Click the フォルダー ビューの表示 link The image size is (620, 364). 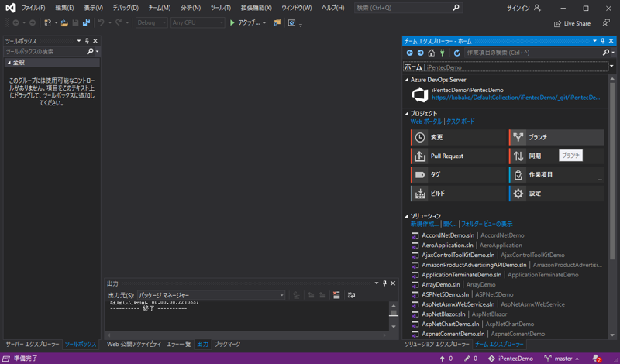[487, 224]
